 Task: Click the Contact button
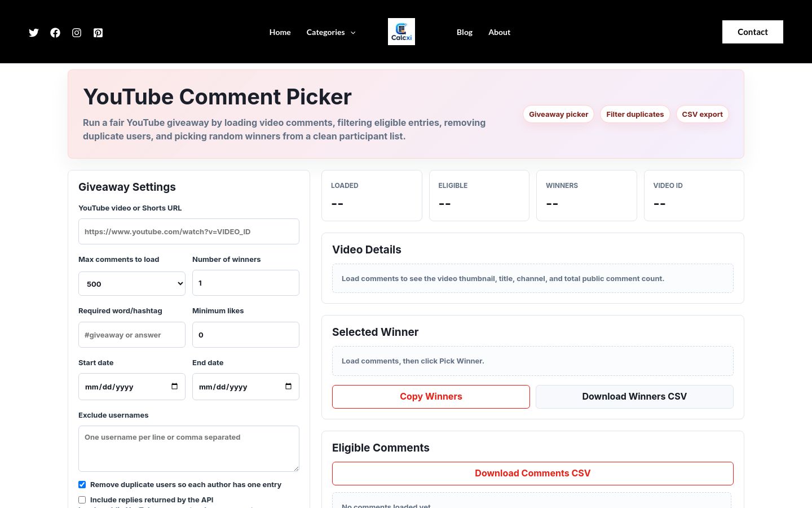pos(753,32)
